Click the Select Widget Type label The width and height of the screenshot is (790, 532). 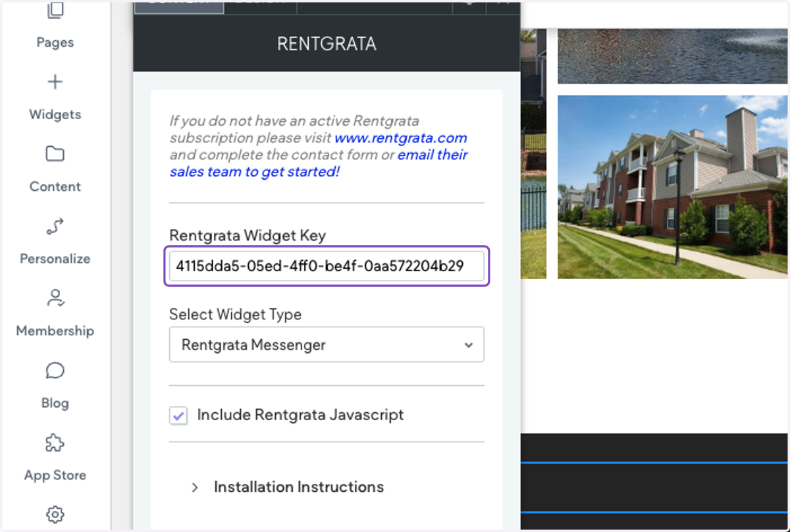(x=235, y=315)
